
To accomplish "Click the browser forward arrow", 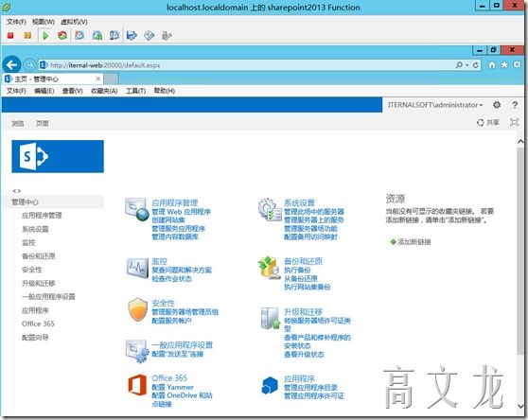I will 30,64.
